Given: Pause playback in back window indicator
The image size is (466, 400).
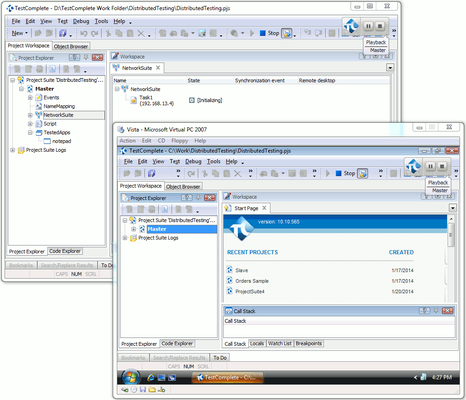Looking at the screenshot, I should tap(368, 26).
